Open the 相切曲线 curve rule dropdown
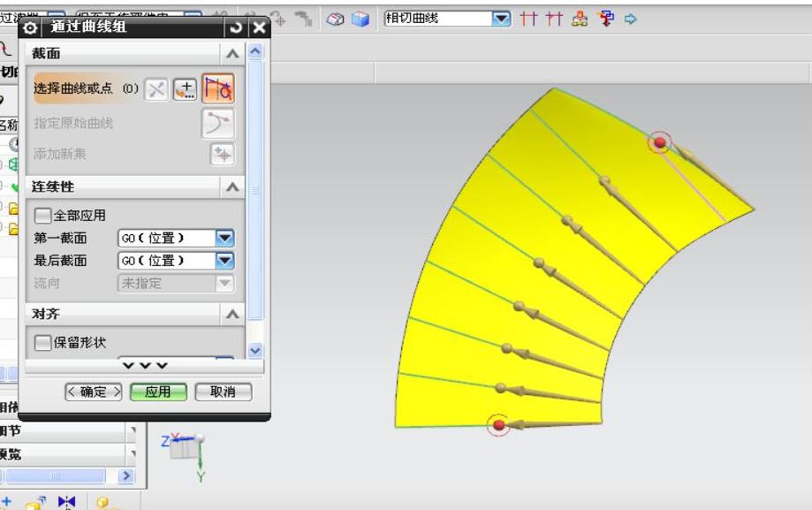This screenshot has height=510, width=812. (x=501, y=19)
